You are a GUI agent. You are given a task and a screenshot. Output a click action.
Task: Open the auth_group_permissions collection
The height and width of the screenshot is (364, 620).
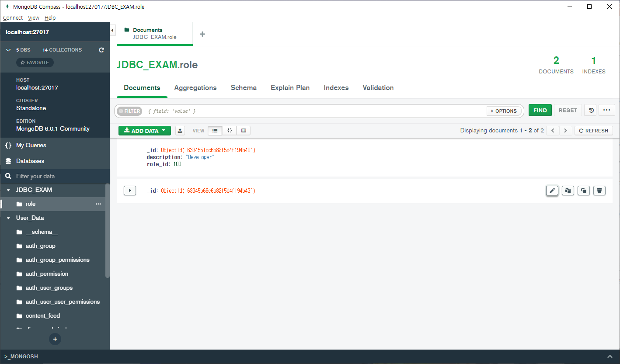click(x=52, y=260)
